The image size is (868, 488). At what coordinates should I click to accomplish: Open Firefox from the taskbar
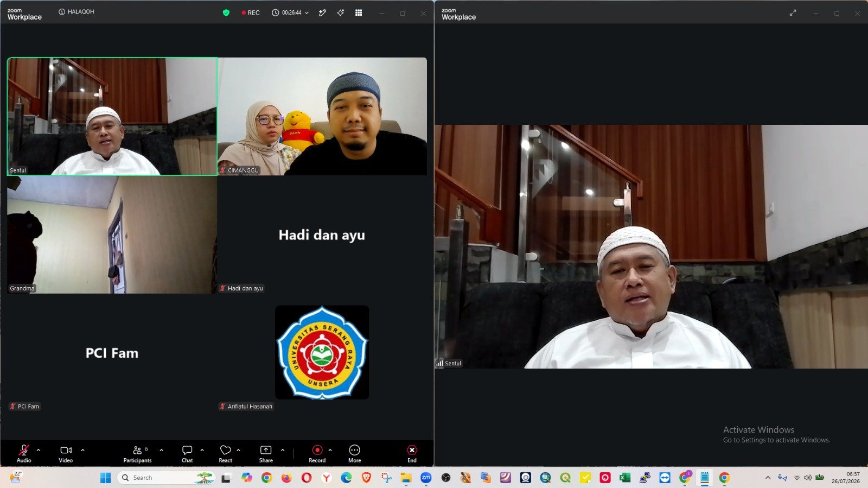286,478
